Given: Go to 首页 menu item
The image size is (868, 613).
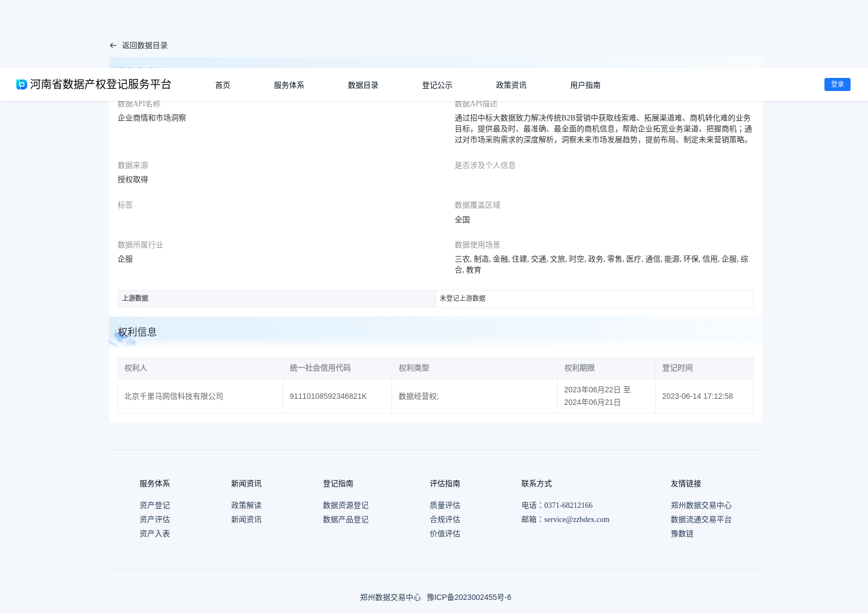Looking at the screenshot, I should pos(223,85).
